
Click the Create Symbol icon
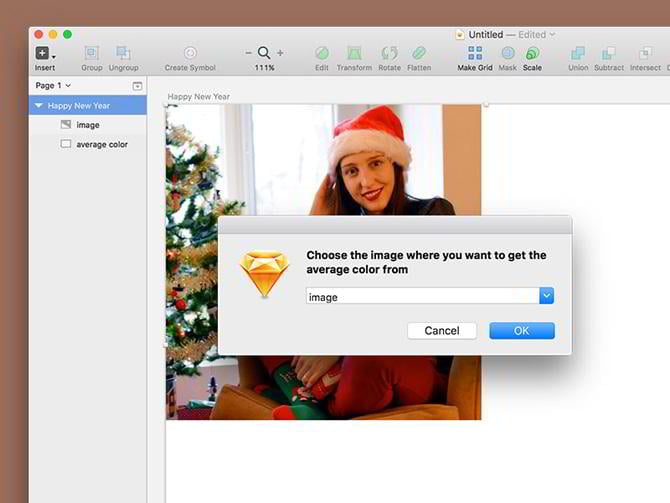(x=190, y=53)
